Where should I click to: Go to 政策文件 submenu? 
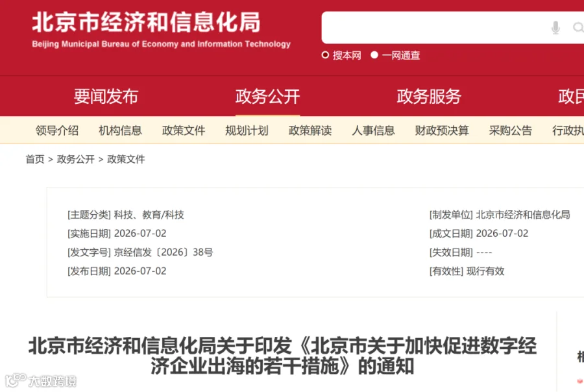click(x=184, y=130)
